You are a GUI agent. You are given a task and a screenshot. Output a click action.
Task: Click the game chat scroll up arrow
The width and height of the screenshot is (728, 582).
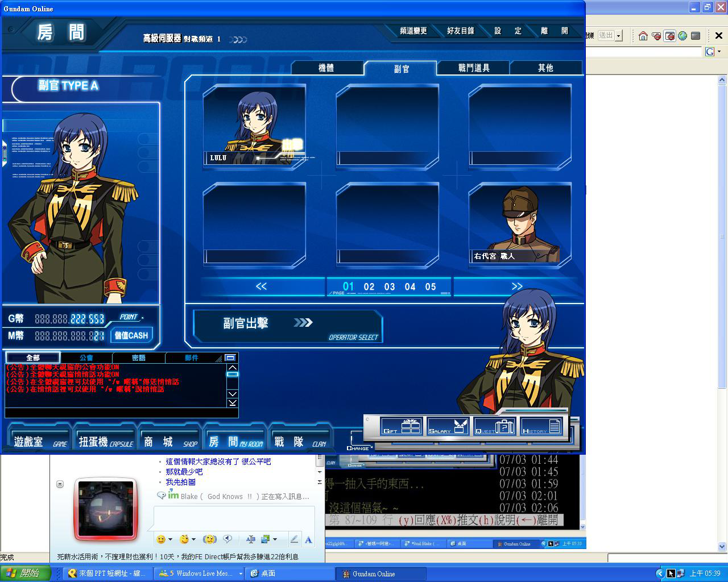[x=232, y=367]
